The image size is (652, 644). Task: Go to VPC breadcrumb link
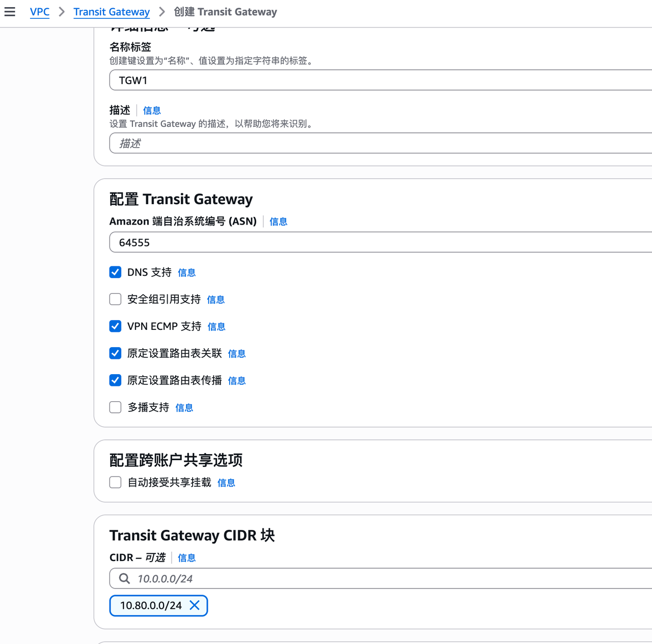click(40, 12)
